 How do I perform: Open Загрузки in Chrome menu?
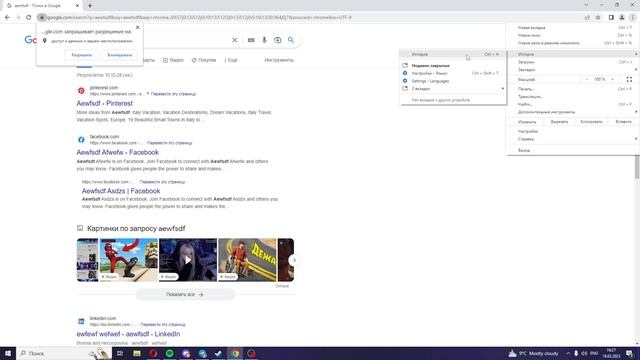click(573, 62)
